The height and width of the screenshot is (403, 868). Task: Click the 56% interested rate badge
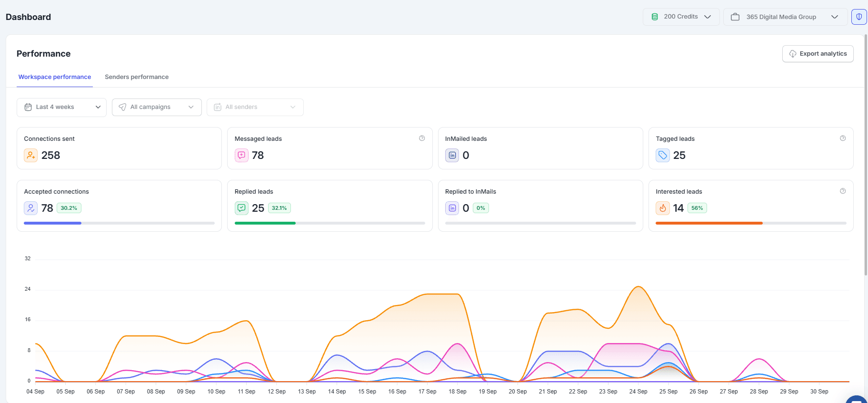(x=697, y=208)
